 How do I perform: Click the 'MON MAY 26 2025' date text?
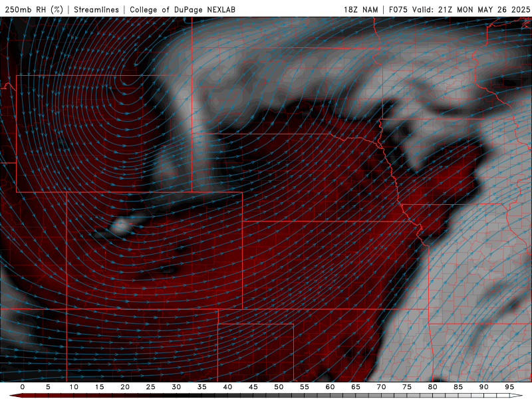tap(493, 9)
